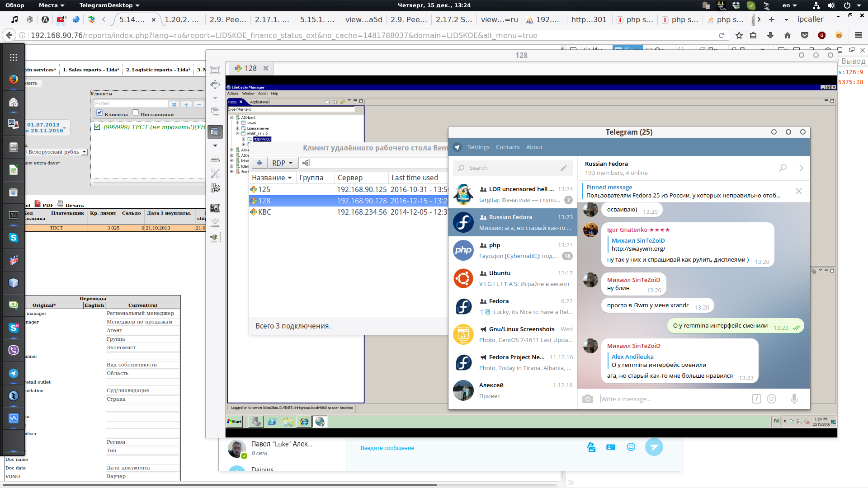Check the Поставщики checkbox
868x488 pixels.
136,113
